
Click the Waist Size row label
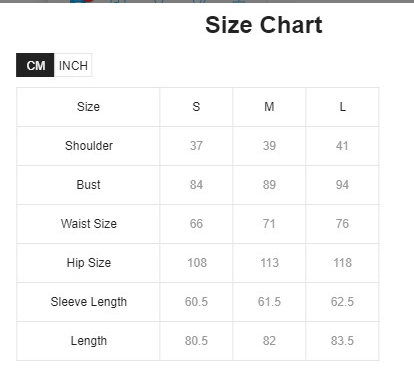click(x=89, y=224)
